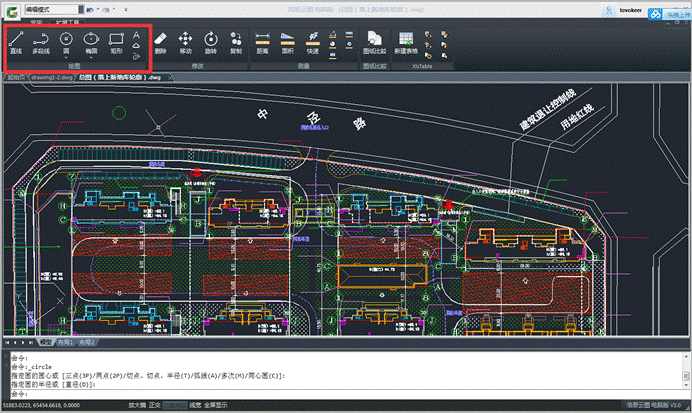Click the 删除 (Delete) tool icon
692x413 pixels.
(161, 41)
